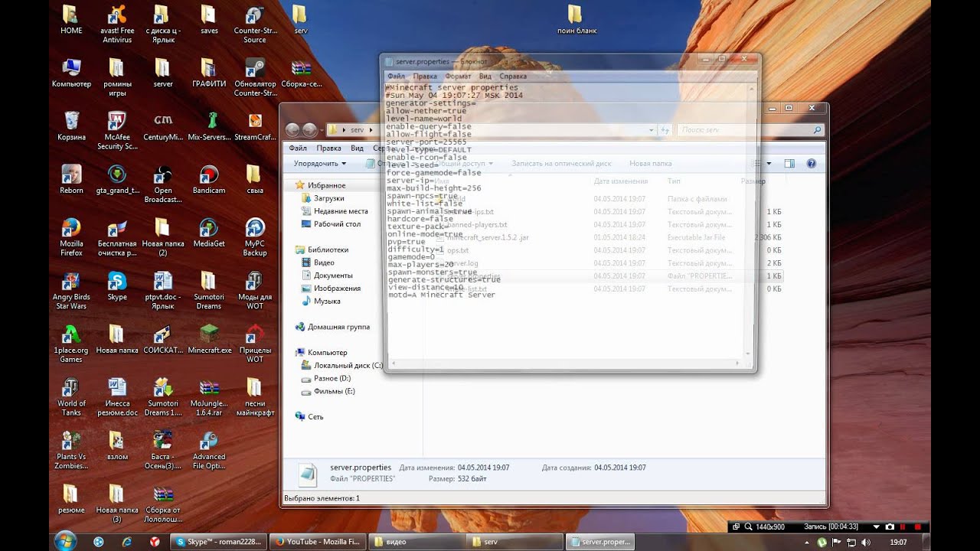
Task: Open the Справка menu in Notepad
Action: [513, 77]
